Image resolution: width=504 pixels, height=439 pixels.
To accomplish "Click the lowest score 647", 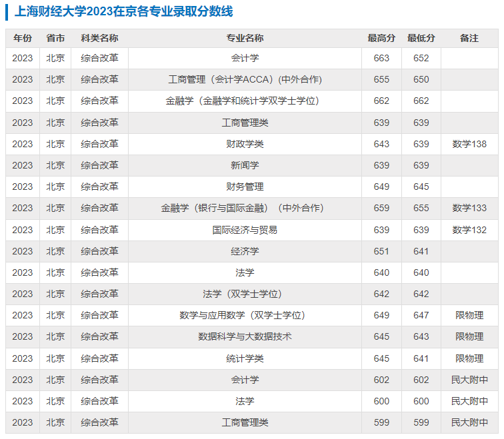I will 421,315.
